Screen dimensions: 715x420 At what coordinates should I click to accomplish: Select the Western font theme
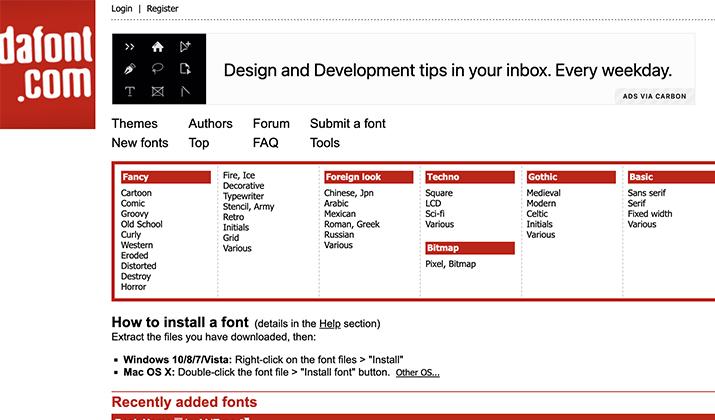[137, 245]
